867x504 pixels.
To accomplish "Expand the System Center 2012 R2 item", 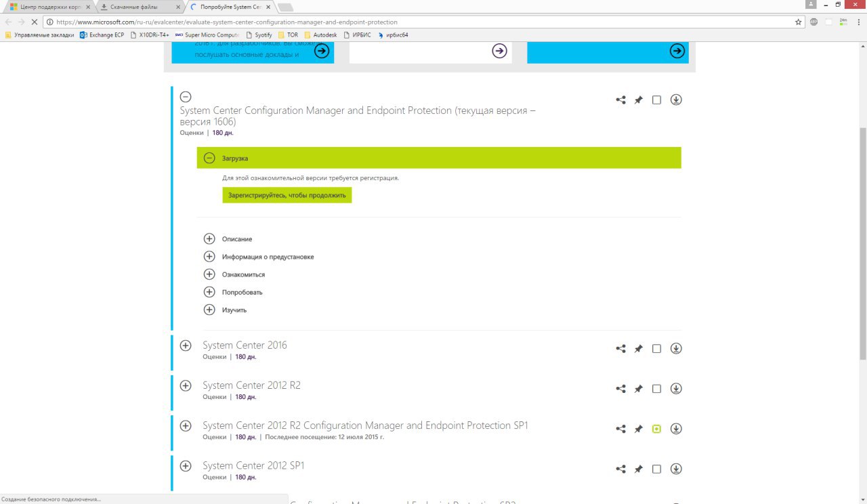I will (x=186, y=385).
